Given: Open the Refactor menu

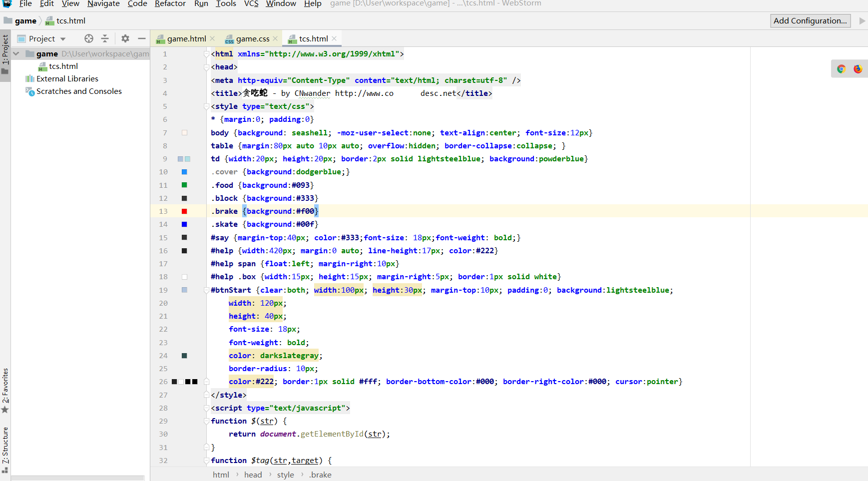Looking at the screenshot, I should pos(170,3).
